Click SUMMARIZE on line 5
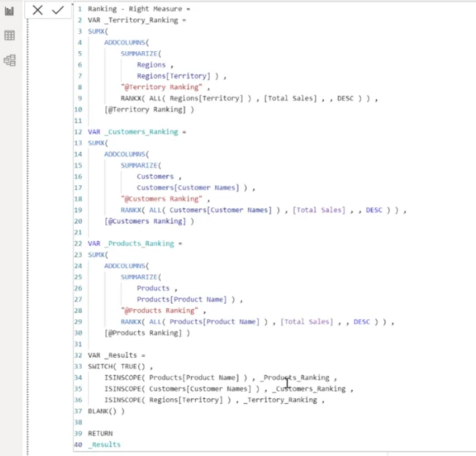 pyautogui.click(x=139, y=53)
